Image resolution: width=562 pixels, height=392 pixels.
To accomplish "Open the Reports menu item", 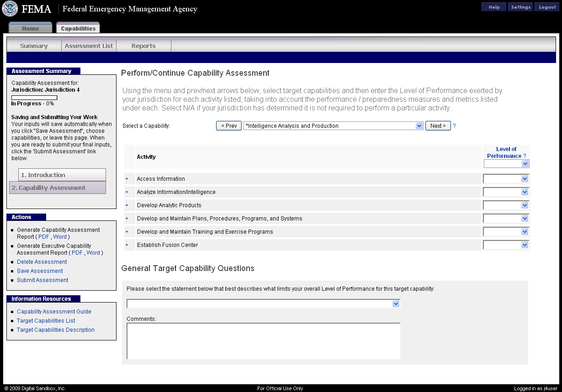I will (143, 46).
